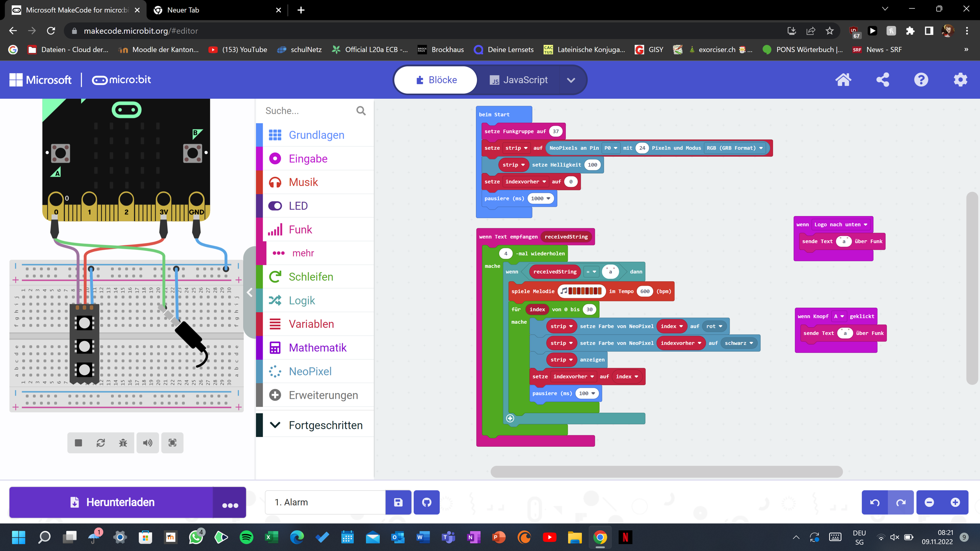
Task: Mute the simulator sound
Action: click(x=148, y=443)
